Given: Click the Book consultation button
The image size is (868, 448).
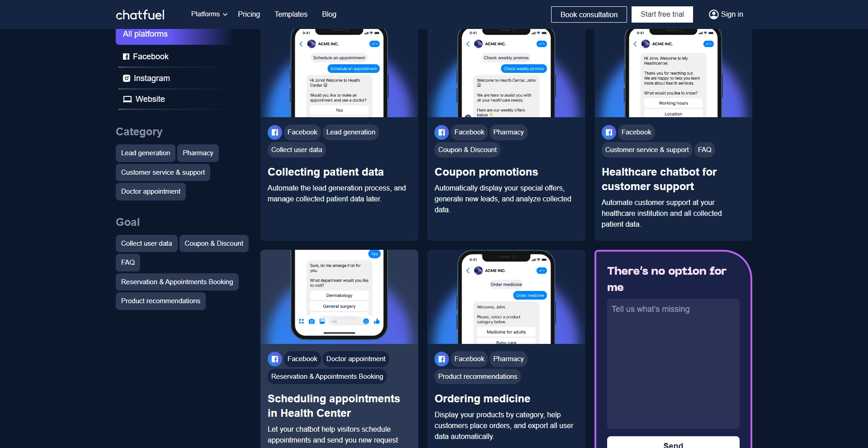Looking at the screenshot, I should tap(589, 14).
